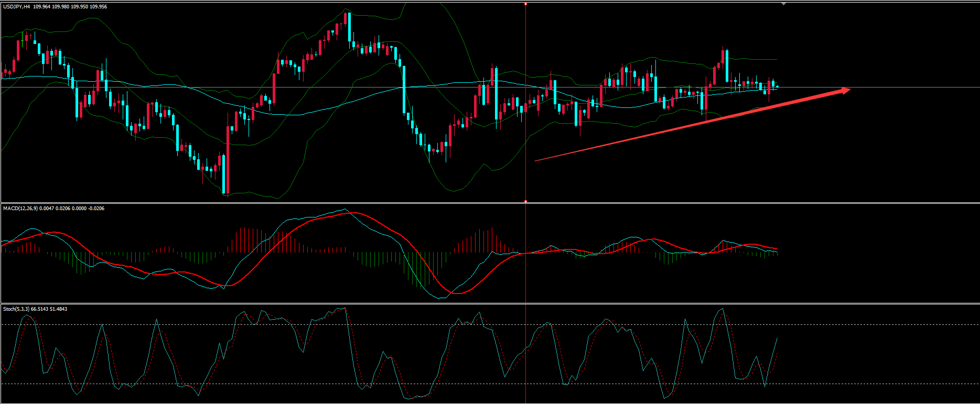Click the tail start of the red trend arrow
This screenshot has height=404, width=980.
click(535, 160)
